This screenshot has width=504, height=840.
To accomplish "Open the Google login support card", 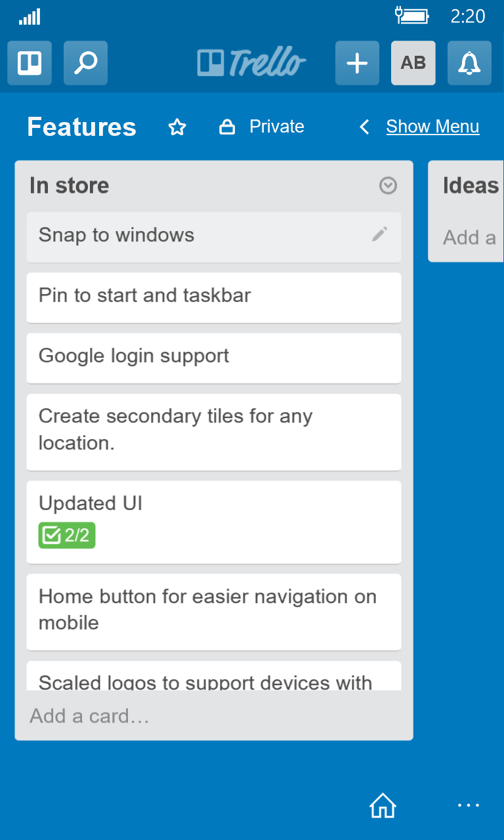I will 213,357.
